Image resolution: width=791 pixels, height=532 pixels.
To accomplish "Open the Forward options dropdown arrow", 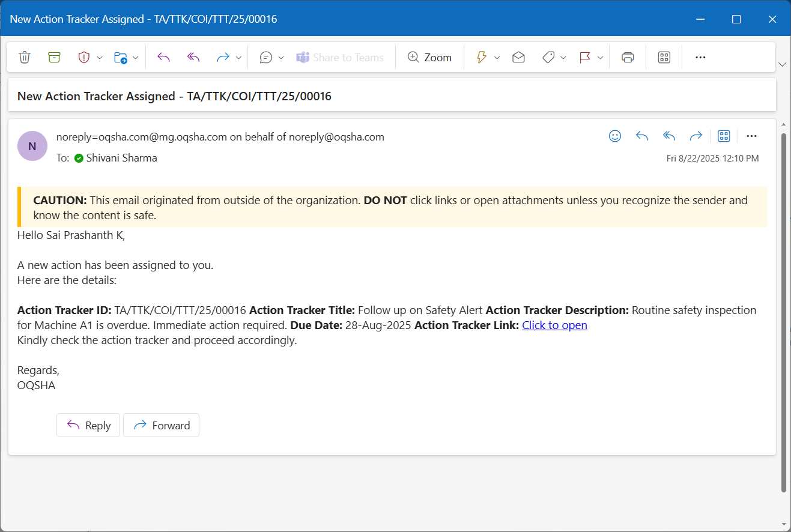I will 238,58.
